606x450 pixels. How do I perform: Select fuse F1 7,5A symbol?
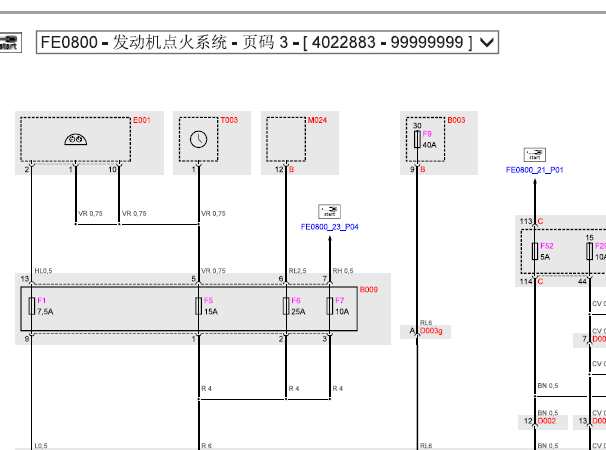(x=32, y=306)
